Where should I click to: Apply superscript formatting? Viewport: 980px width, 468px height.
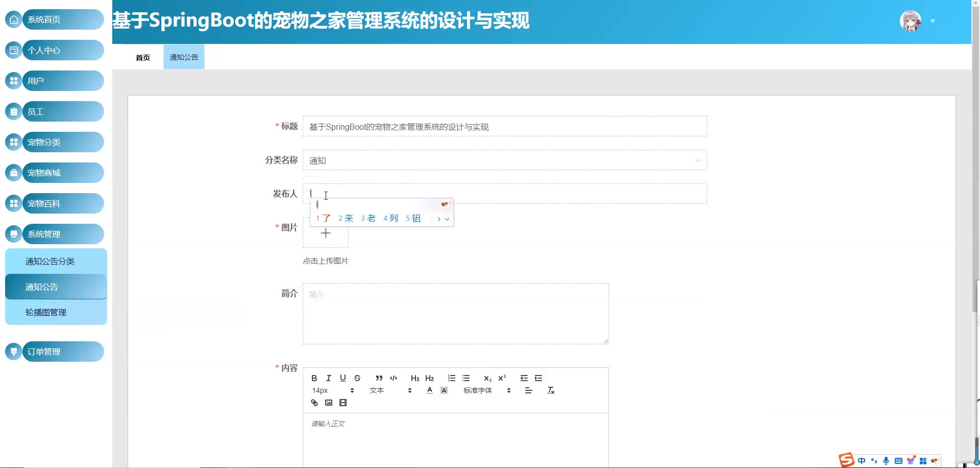tap(502, 378)
